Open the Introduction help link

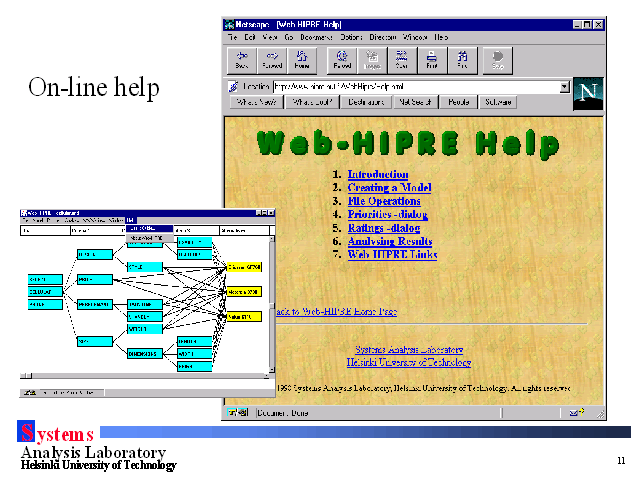(x=377, y=175)
